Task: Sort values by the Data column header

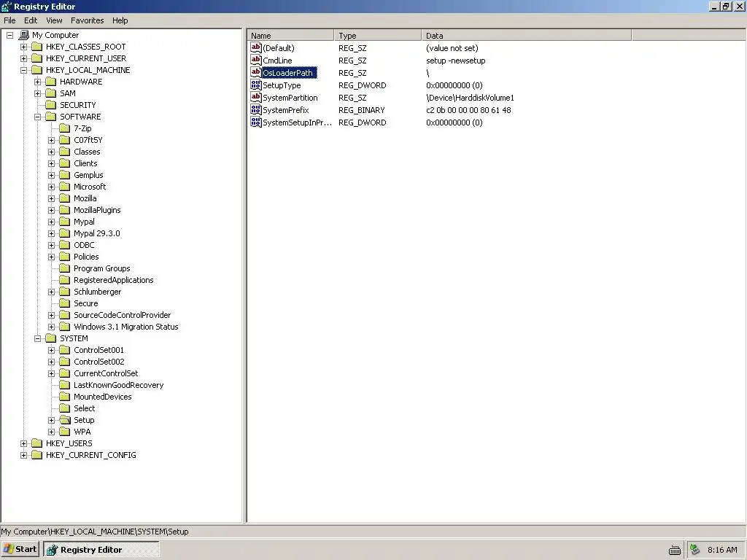Action: [x=527, y=35]
